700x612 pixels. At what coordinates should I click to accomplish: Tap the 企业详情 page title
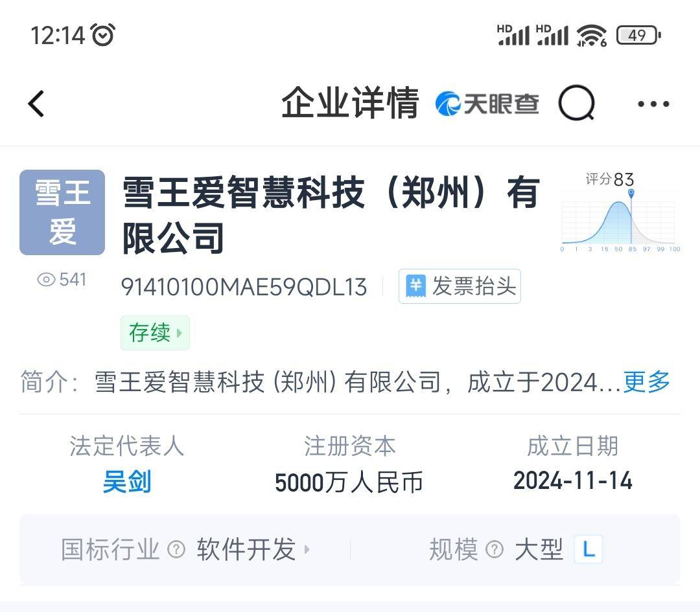[x=350, y=104]
